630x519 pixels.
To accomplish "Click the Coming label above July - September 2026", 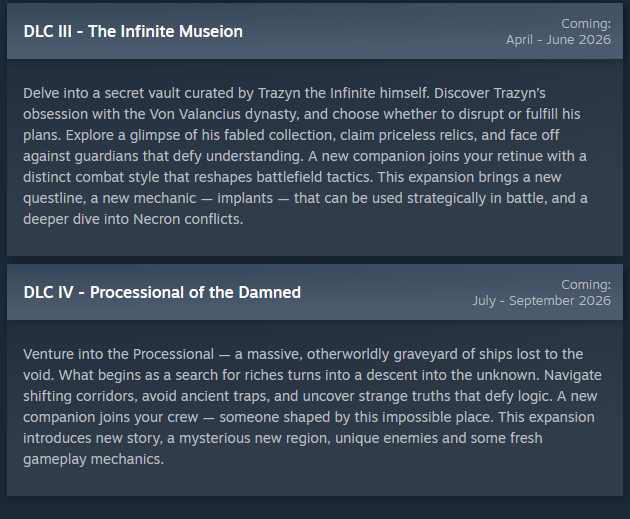I will [x=586, y=285].
